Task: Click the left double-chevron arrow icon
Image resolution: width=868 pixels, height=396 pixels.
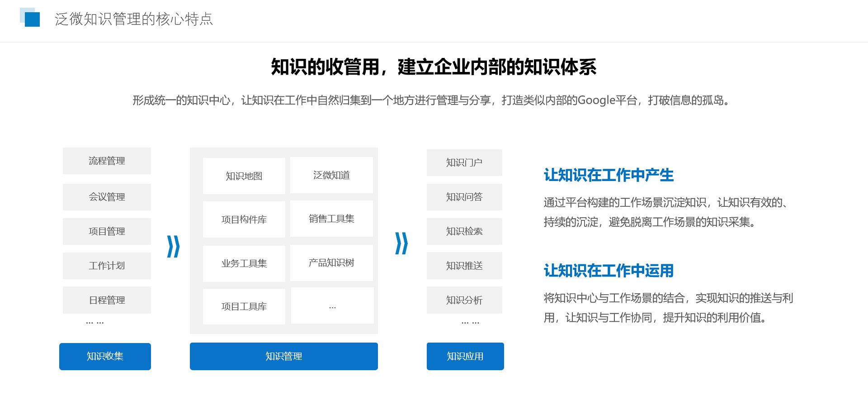Action: coord(173,246)
